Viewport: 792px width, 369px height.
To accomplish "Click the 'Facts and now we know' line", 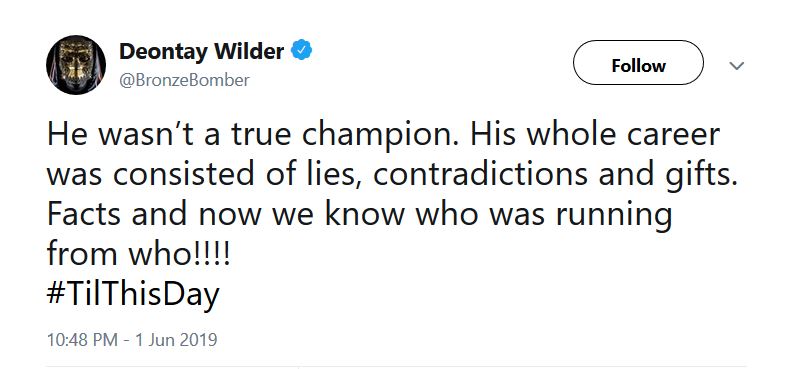I will click(360, 215).
